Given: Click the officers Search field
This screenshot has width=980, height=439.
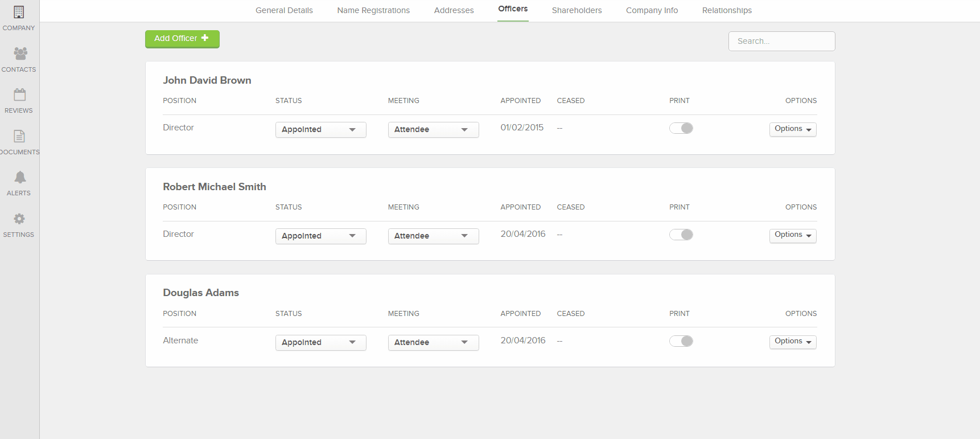Looking at the screenshot, I should [x=781, y=41].
